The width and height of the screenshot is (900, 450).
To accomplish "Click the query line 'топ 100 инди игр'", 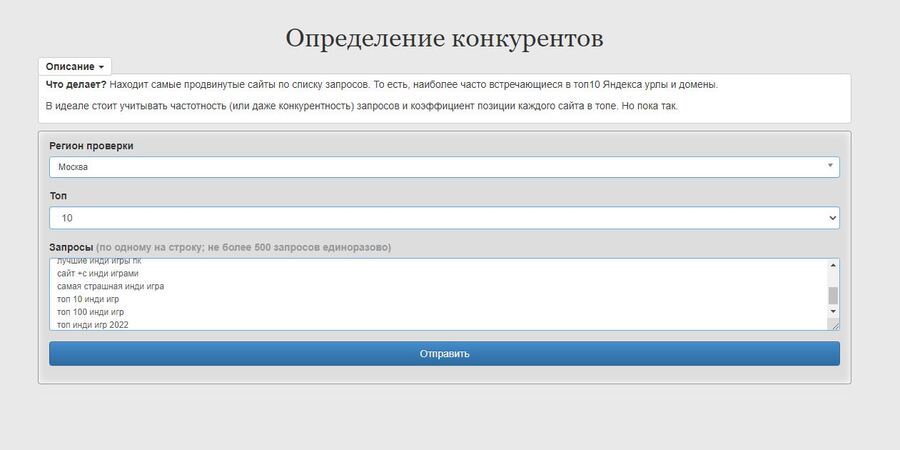I will click(x=91, y=312).
